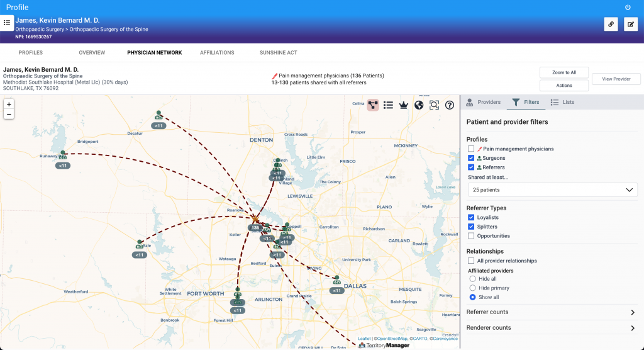The width and height of the screenshot is (644, 350).
Task: Click the Orthopaedic Surgery breadcrumb in header
Action: (40, 29)
